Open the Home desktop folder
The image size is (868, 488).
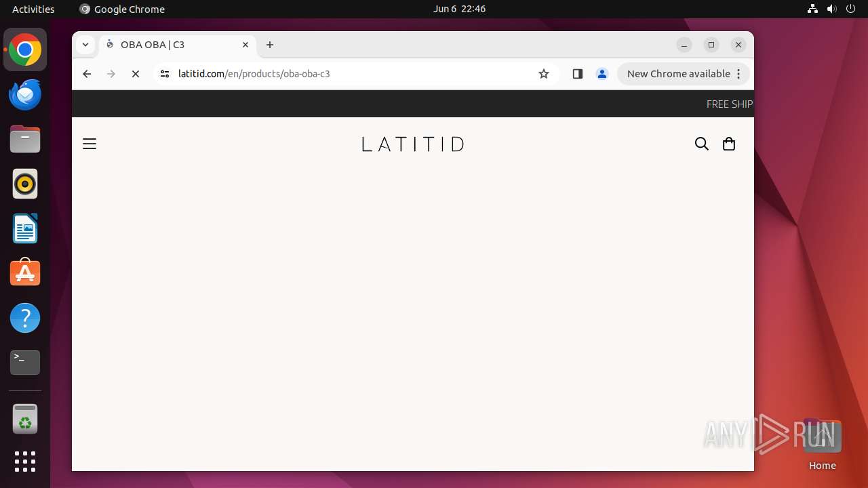[x=822, y=445]
